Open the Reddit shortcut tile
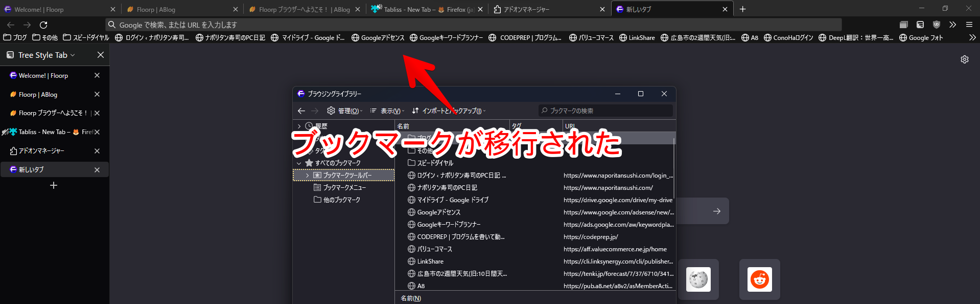This screenshot has width=980, height=304. pyautogui.click(x=760, y=279)
